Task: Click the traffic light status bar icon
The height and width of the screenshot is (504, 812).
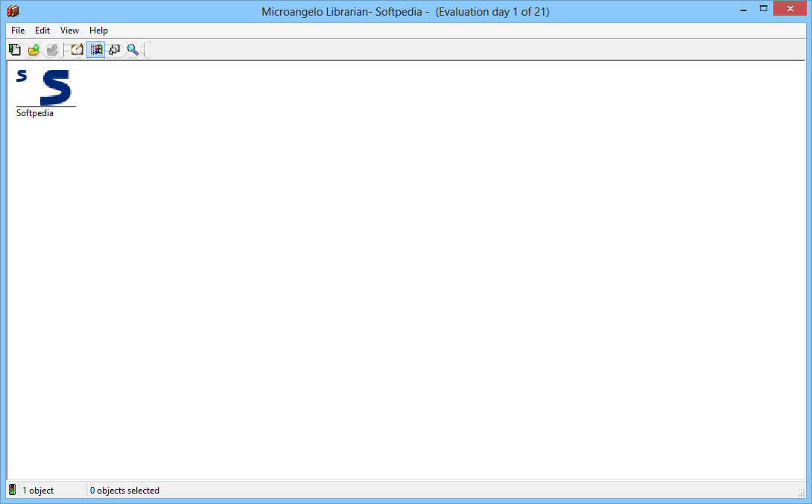Action: tap(13, 490)
